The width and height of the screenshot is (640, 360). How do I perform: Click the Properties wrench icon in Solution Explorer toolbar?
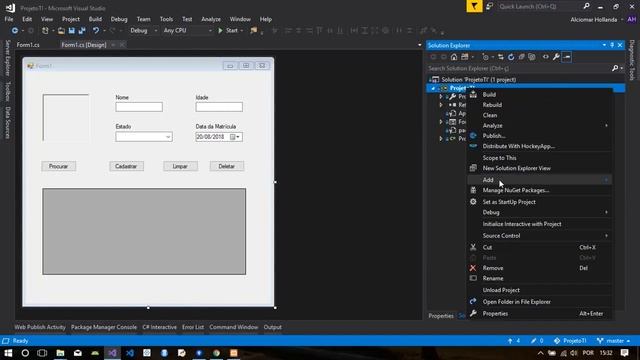[556, 57]
